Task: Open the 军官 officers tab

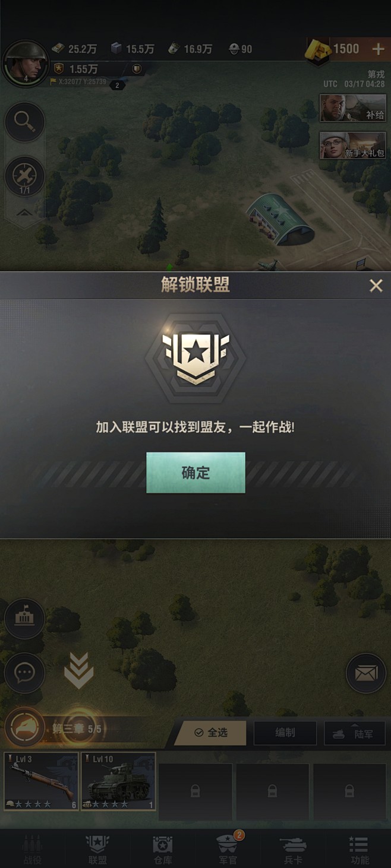Action: [228, 849]
